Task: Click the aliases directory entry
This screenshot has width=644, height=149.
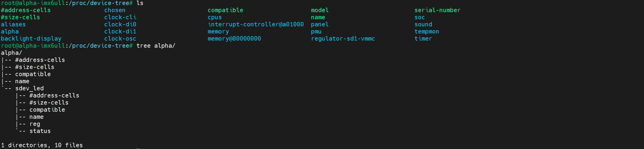Action: [x=13, y=24]
